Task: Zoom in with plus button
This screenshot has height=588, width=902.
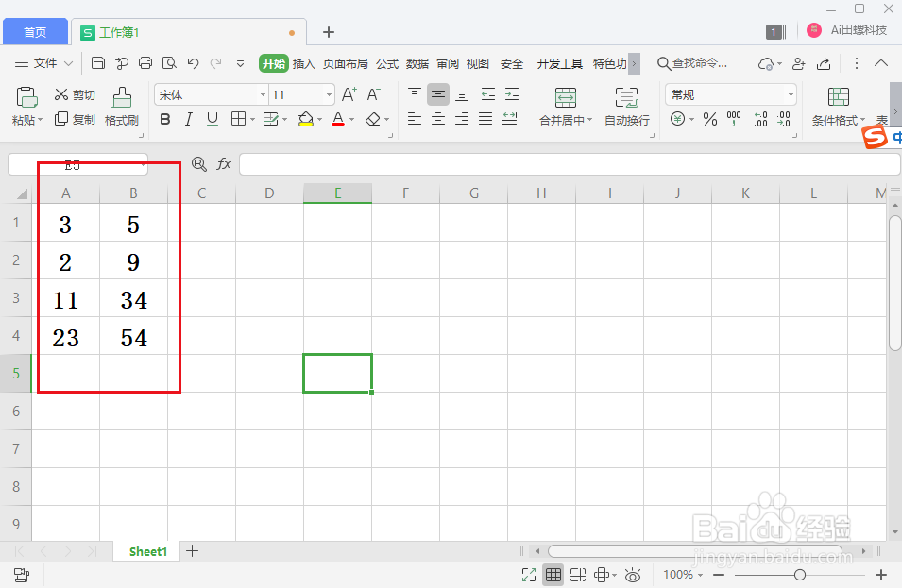Action: click(880, 575)
